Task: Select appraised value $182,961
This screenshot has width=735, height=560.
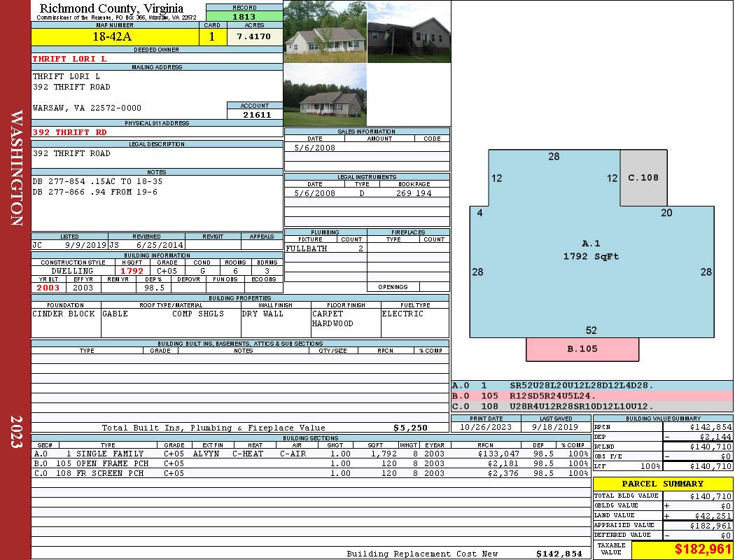Action: (710, 526)
